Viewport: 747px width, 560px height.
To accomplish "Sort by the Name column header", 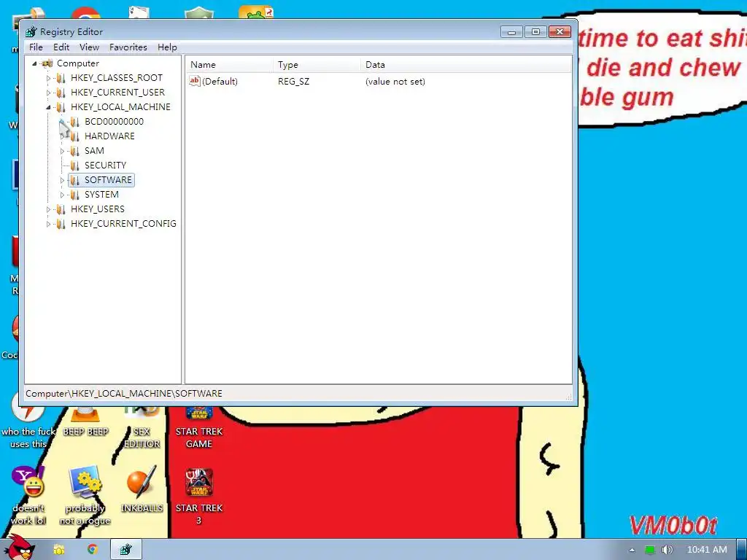I will pyautogui.click(x=229, y=65).
